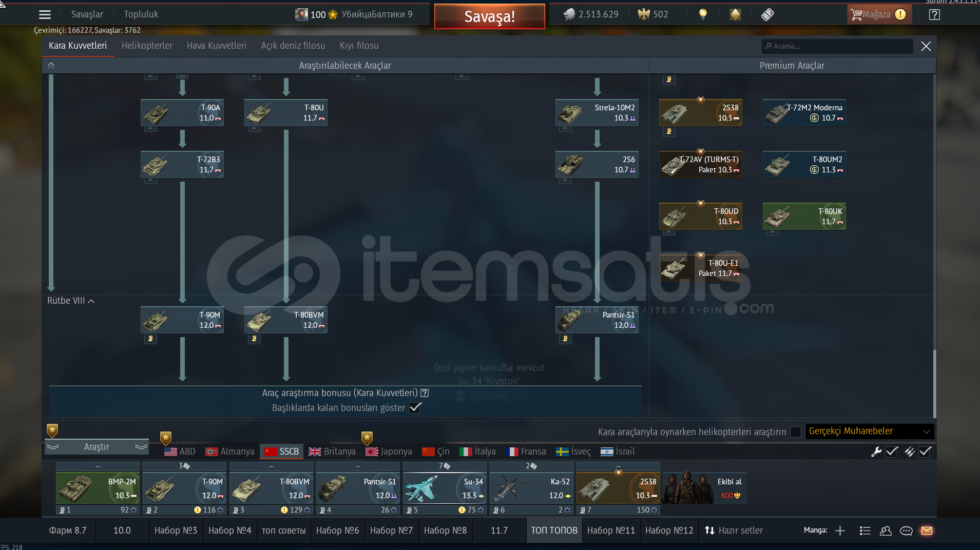Image resolution: width=980 pixels, height=550 pixels.
Task: Switch to the Helikopterler tab
Action: pyautogui.click(x=147, y=46)
